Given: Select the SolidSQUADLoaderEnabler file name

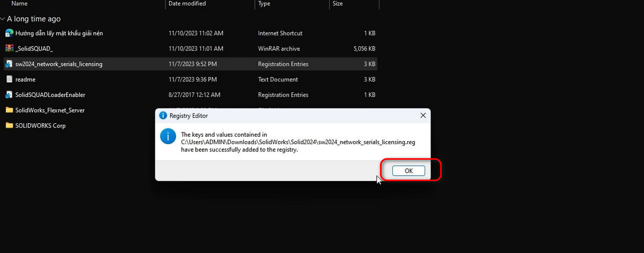Looking at the screenshot, I should click(50, 95).
